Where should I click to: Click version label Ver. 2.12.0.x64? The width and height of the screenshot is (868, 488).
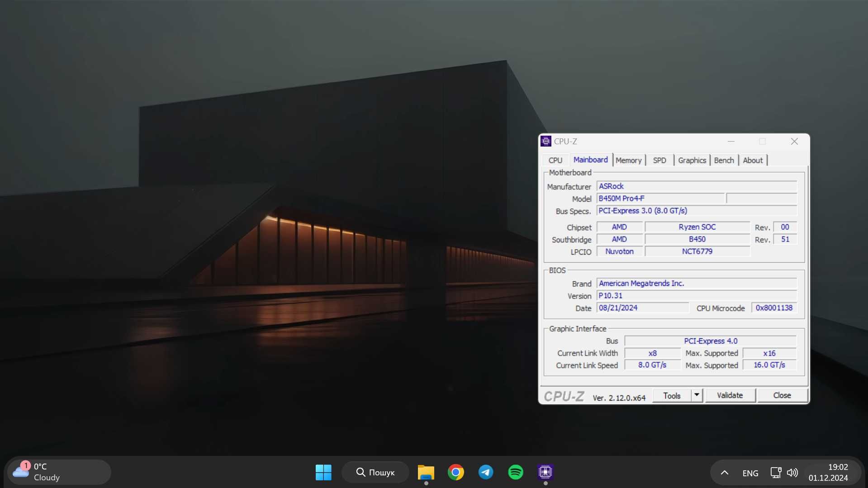pyautogui.click(x=619, y=398)
